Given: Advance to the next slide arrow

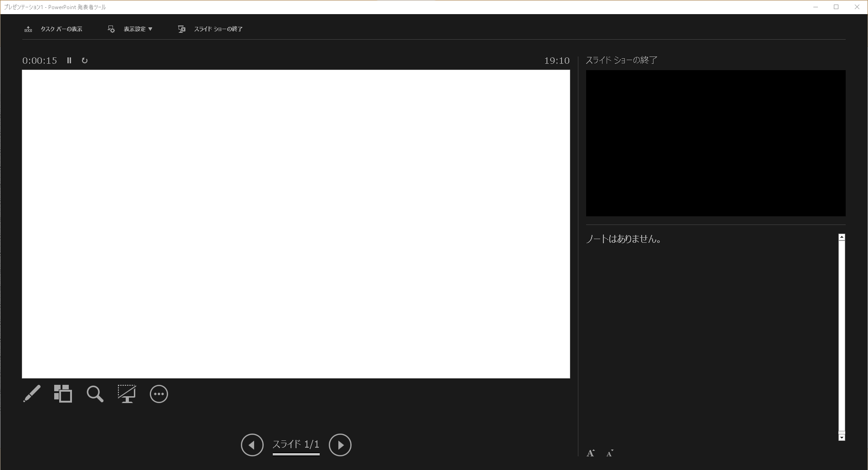Looking at the screenshot, I should click(x=340, y=445).
